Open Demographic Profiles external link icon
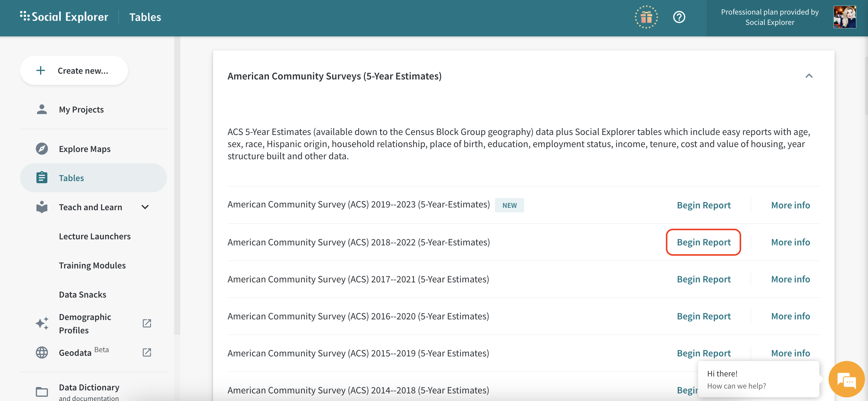Screen dimensions: 868x401 tap(147, 323)
